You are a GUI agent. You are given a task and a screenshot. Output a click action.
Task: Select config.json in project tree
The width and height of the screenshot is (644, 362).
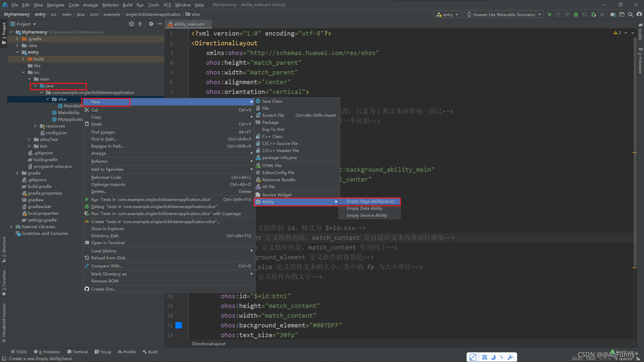pos(56,133)
